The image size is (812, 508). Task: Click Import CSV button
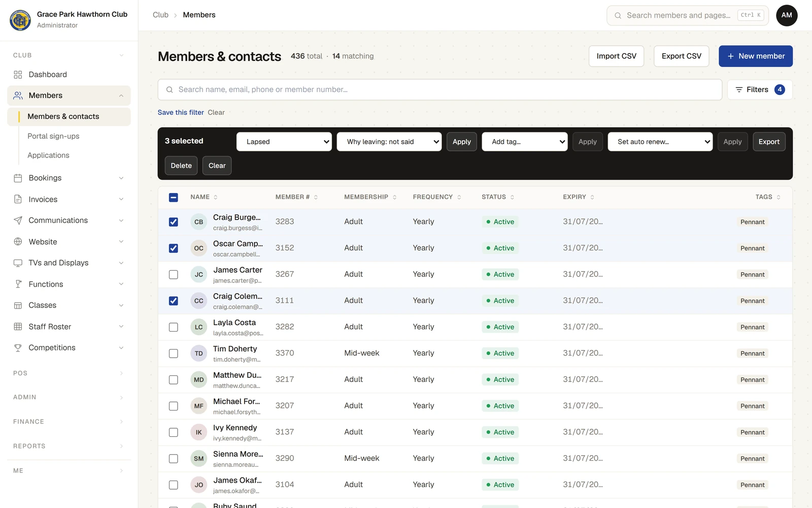[x=616, y=56]
